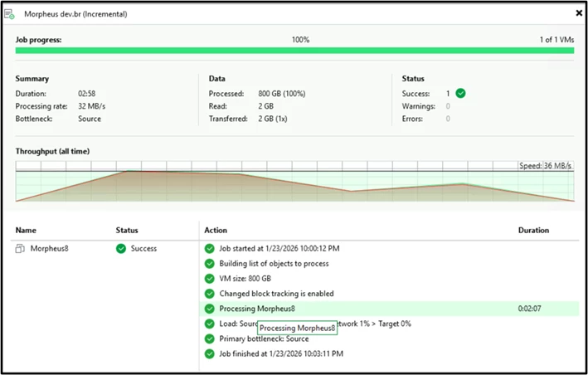Click the Processed value 800 GB (100%)

click(282, 94)
